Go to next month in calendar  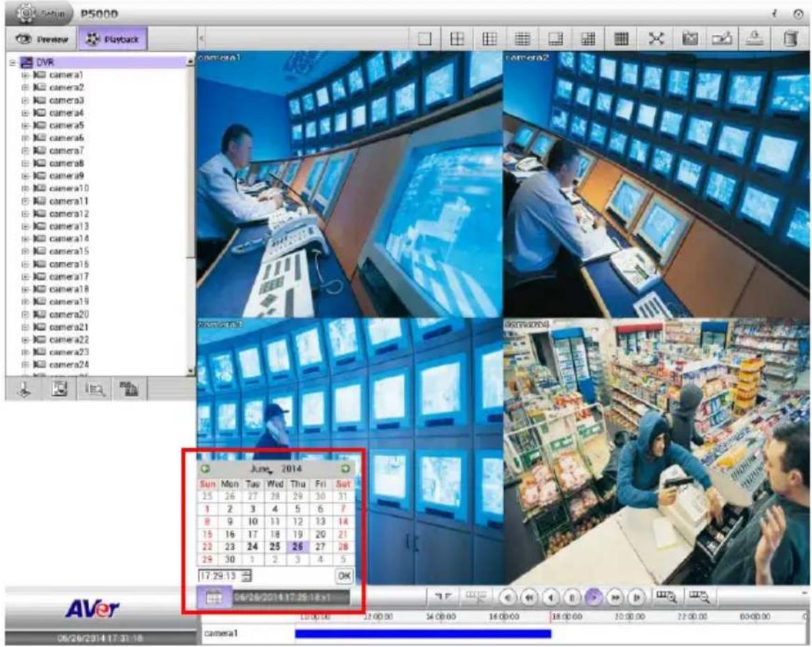(346, 469)
